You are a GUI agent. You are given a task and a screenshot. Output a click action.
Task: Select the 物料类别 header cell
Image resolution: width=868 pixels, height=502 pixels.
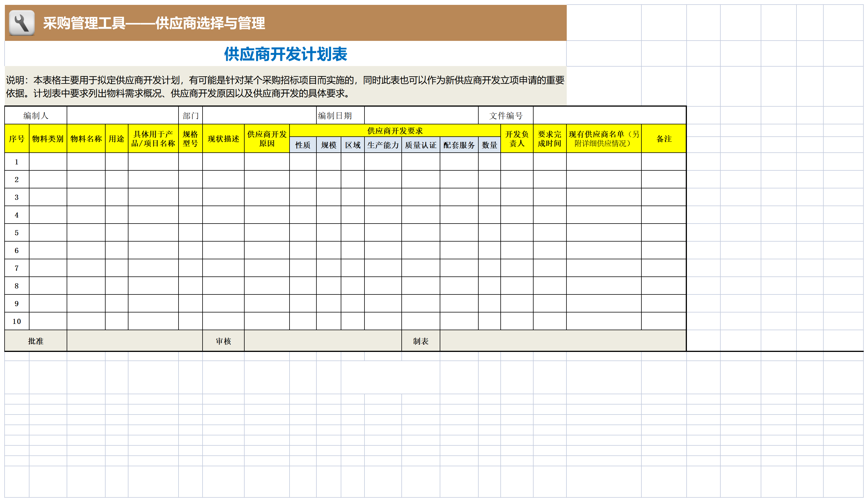tap(48, 139)
